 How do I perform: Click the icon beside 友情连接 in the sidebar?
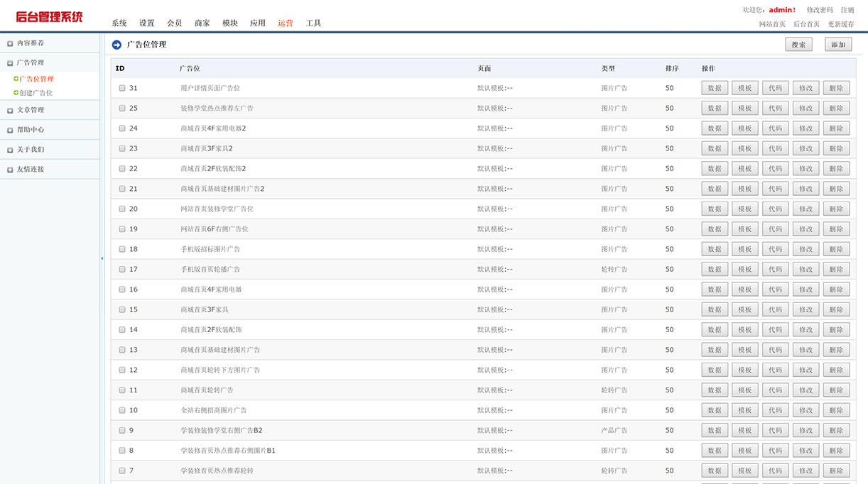9,169
